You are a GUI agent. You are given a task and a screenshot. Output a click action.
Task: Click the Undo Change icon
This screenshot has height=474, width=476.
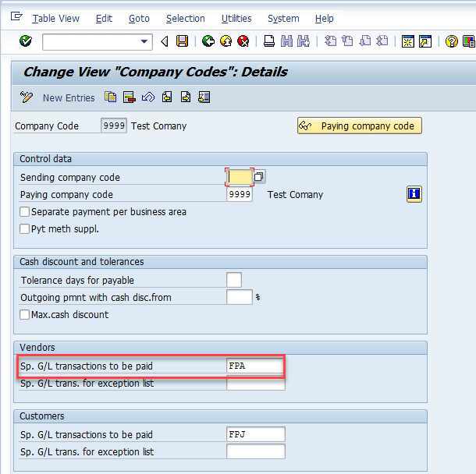click(148, 97)
